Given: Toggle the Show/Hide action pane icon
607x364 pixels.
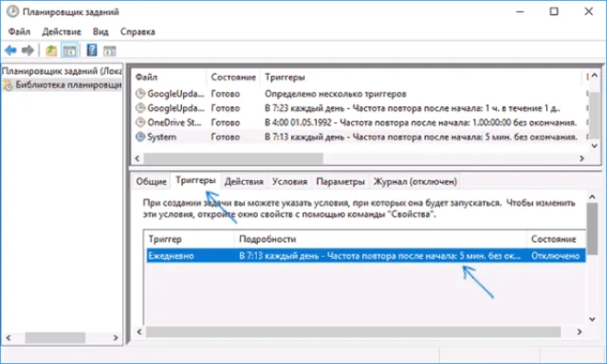Looking at the screenshot, I should click(x=110, y=50).
